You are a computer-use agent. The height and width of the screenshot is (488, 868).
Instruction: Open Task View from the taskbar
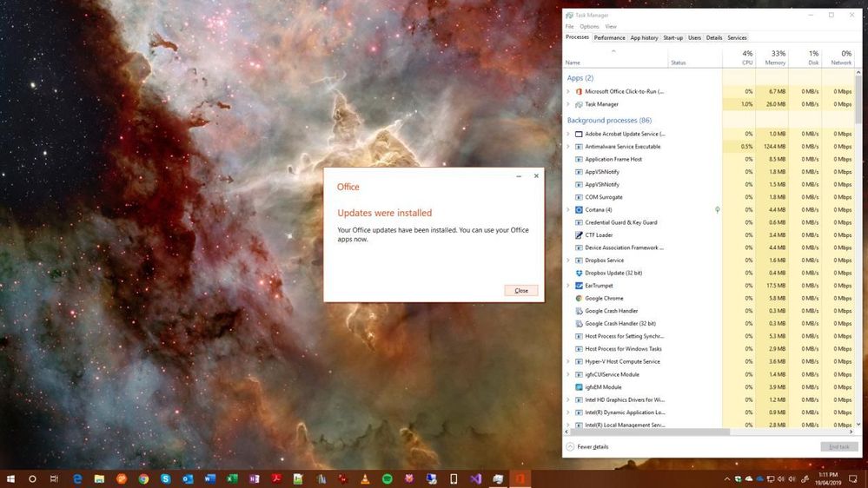[54, 478]
